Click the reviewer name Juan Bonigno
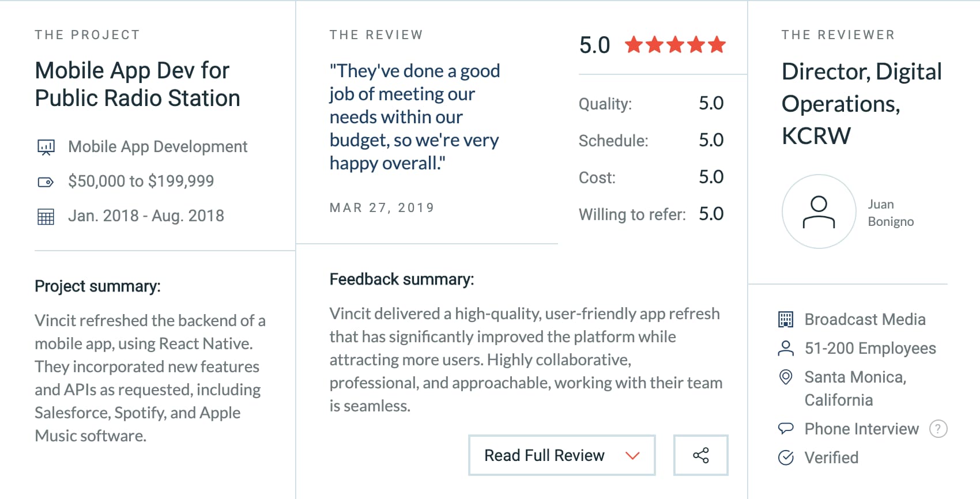The image size is (980, 499). coord(891,213)
